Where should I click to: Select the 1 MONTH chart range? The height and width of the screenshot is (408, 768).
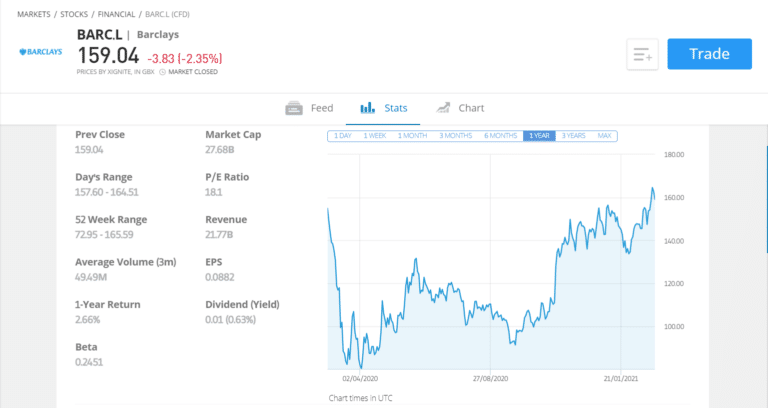(x=412, y=136)
